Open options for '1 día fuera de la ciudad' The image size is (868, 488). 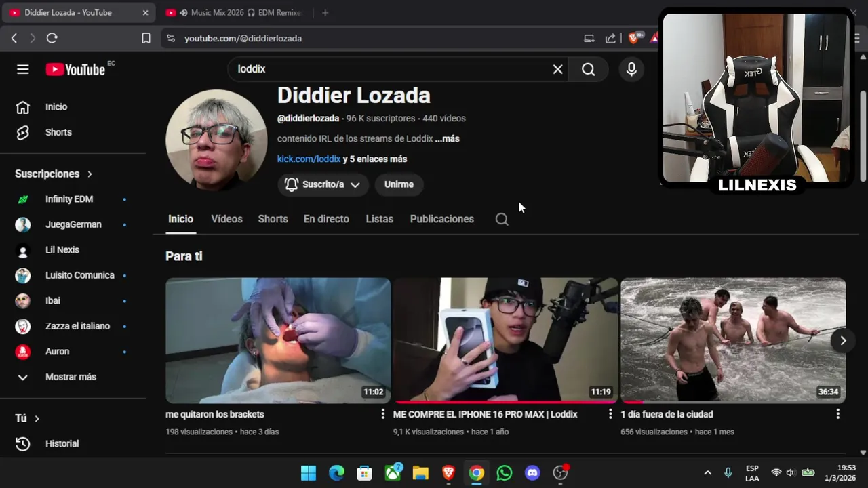click(x=837, y=413)
